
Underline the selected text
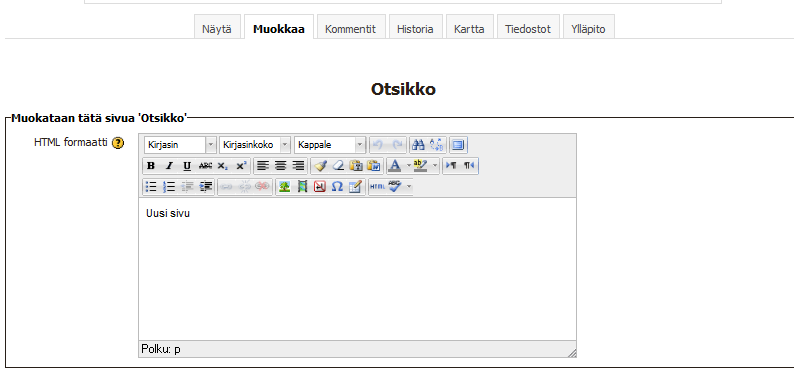(187, 166)
